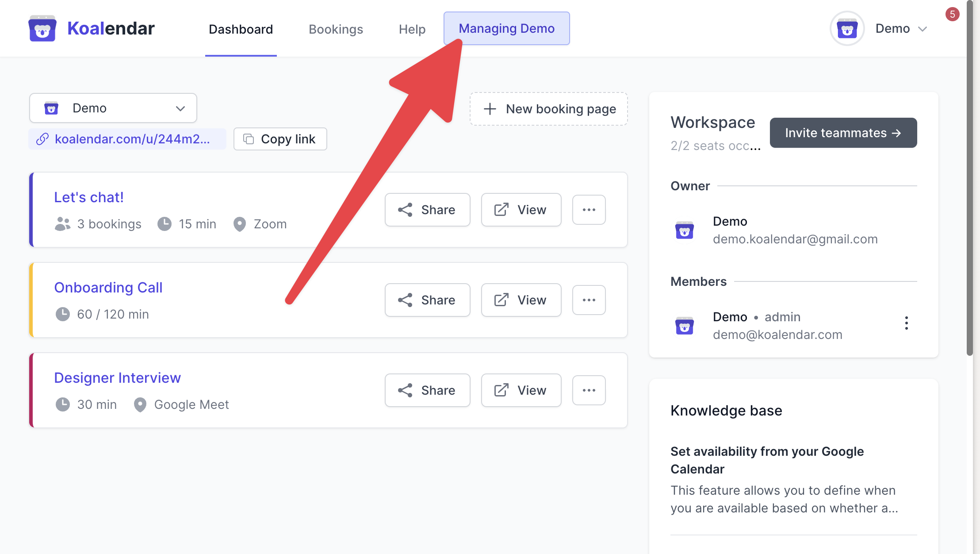Click Invite teammates button

[843, 133]
